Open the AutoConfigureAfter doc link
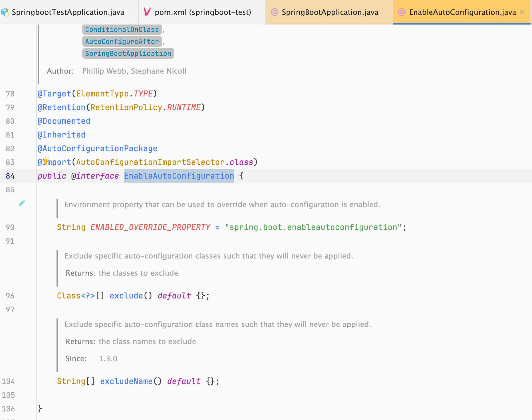The height and width of the screenshot is (420, 532). tap(122, 42)
